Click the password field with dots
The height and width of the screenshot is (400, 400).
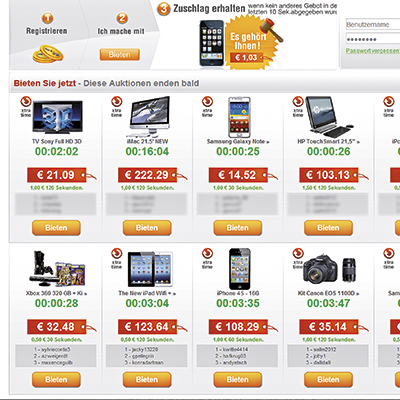[373, 39]
